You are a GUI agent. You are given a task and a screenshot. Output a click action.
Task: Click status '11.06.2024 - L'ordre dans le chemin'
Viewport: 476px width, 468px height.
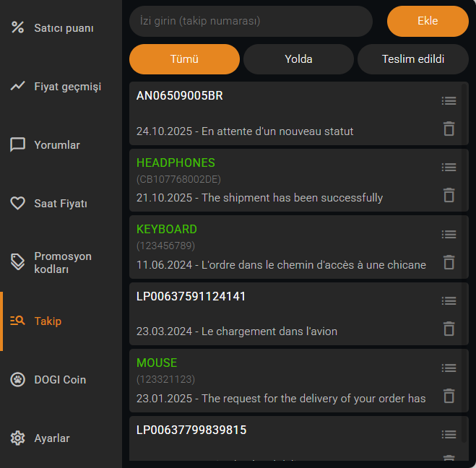point(281,265)
